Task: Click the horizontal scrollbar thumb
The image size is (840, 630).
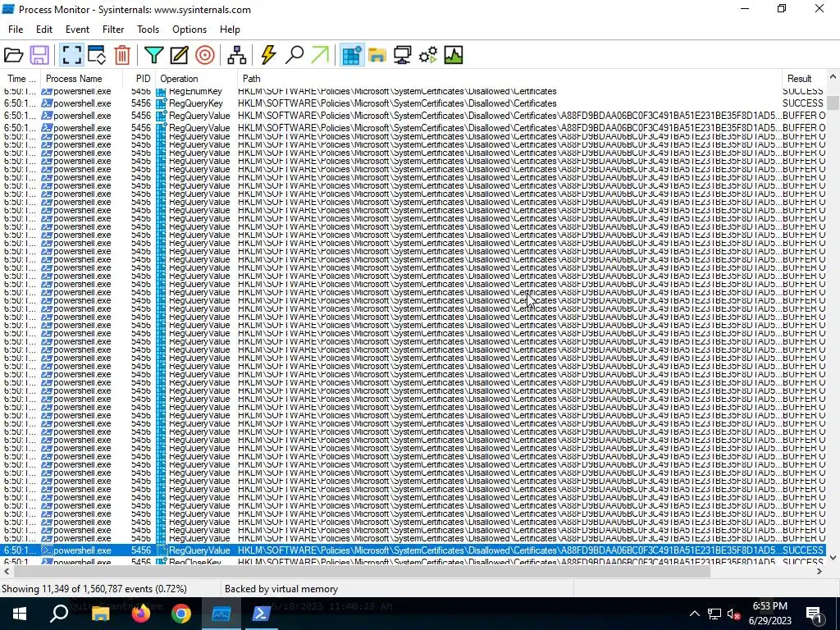Action: (361, 572)
